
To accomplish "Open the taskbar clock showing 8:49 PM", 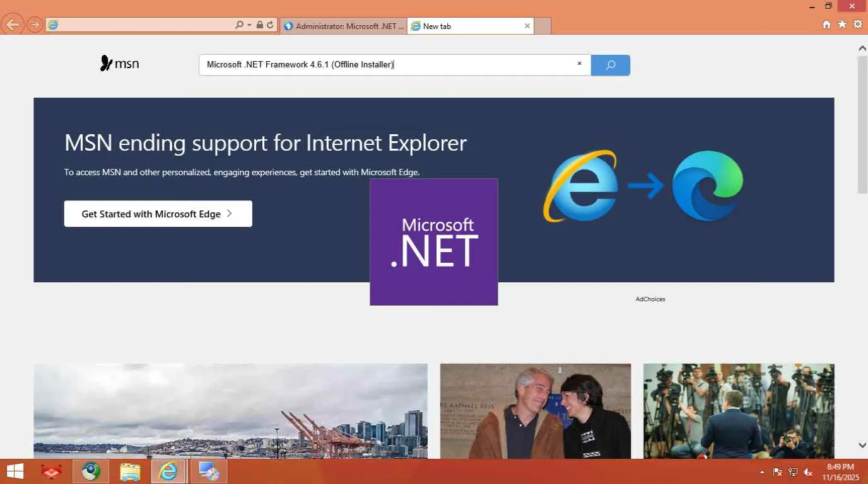I will (840, 472).
